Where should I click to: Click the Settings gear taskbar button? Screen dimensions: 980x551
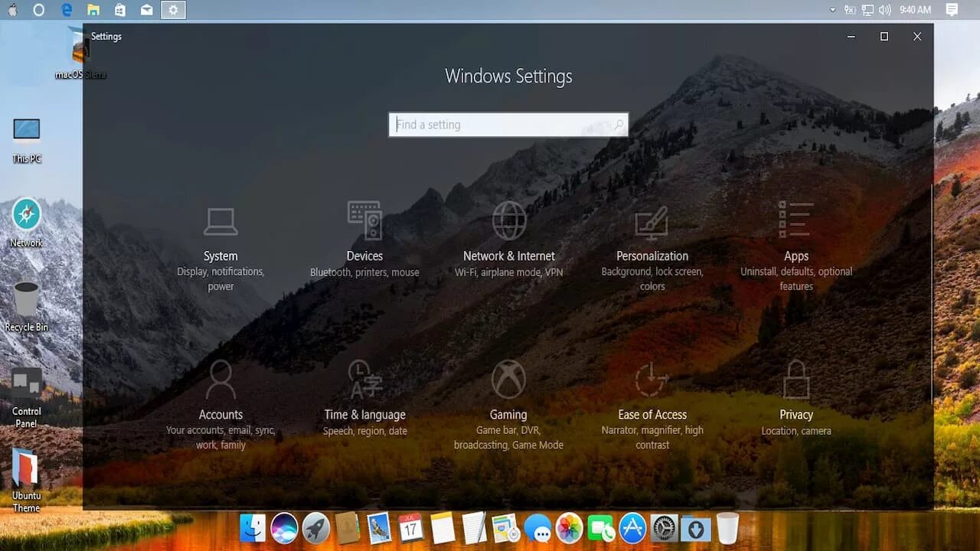173,10
